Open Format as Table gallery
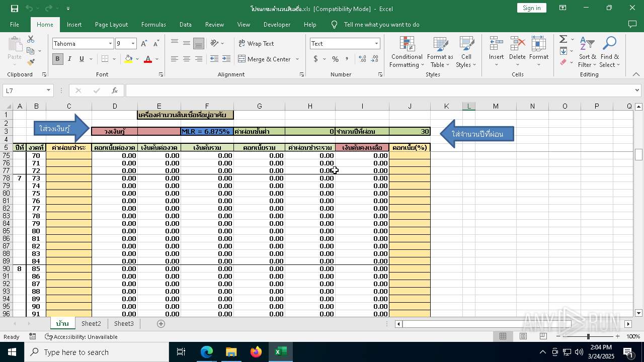 tap(440, 52)
